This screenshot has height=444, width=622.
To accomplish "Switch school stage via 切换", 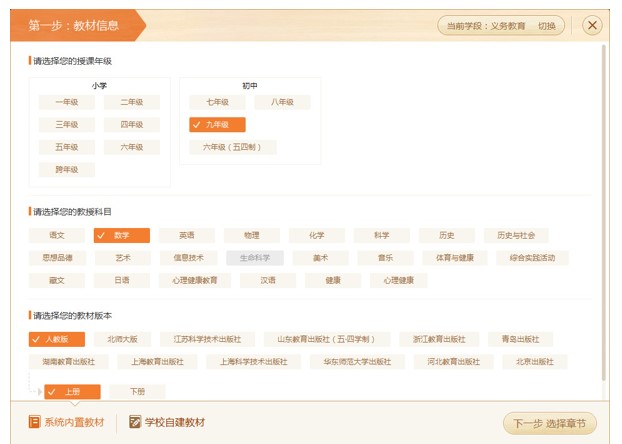I will [x=546, y=26].
